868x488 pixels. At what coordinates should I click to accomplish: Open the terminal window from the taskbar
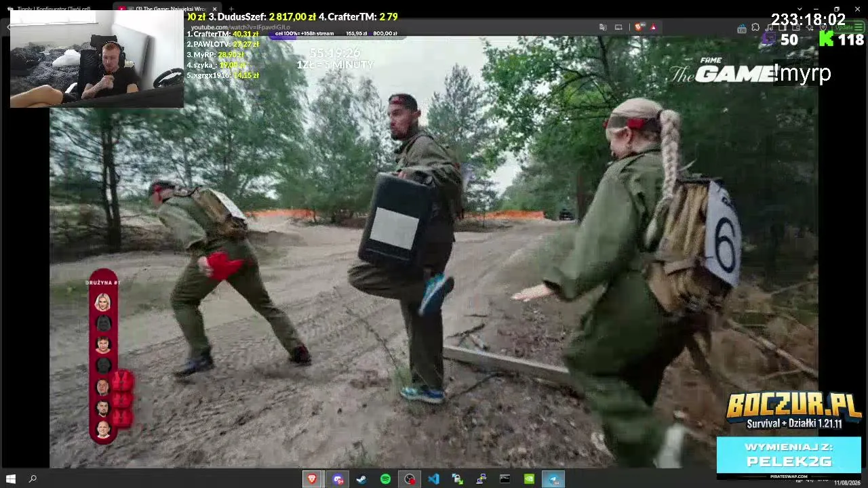505,479
